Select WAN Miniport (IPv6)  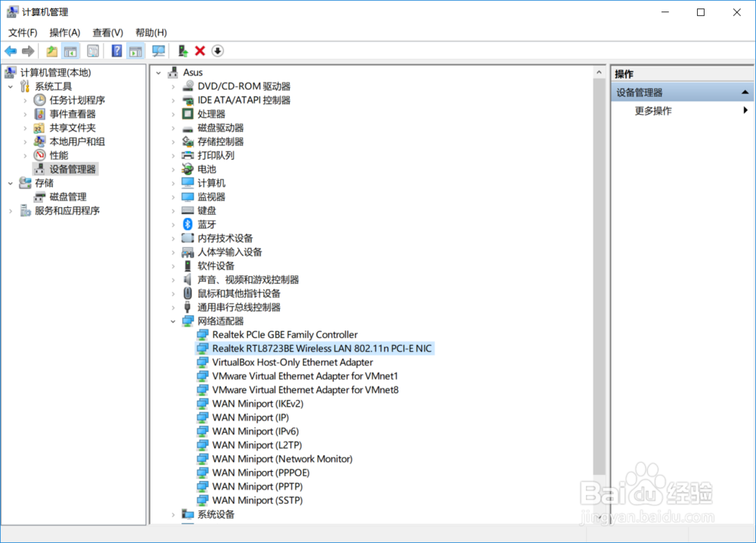coord(256,431)
